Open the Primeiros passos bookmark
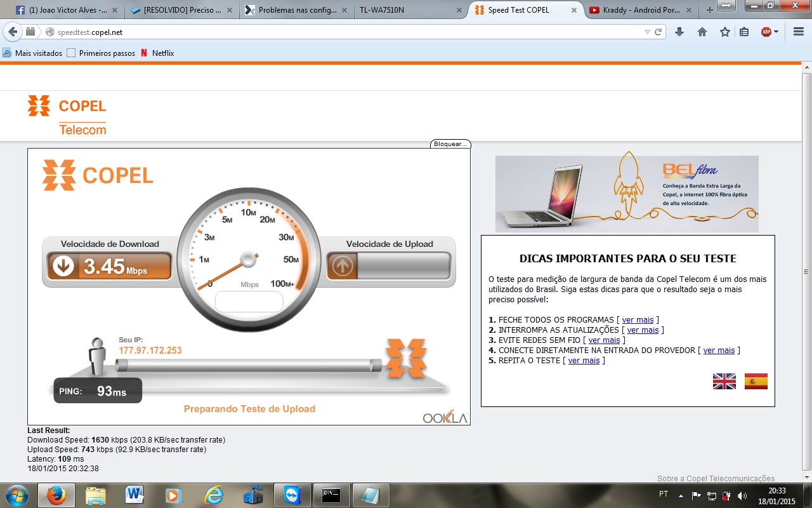This screenshot has height=508, width=812. coord(101,53)
